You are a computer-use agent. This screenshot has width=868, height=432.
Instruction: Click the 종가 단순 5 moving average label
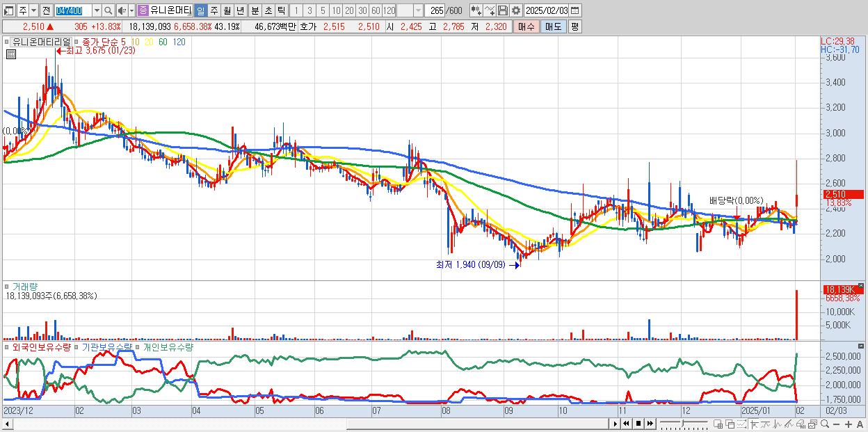click(x=104, y=42)
